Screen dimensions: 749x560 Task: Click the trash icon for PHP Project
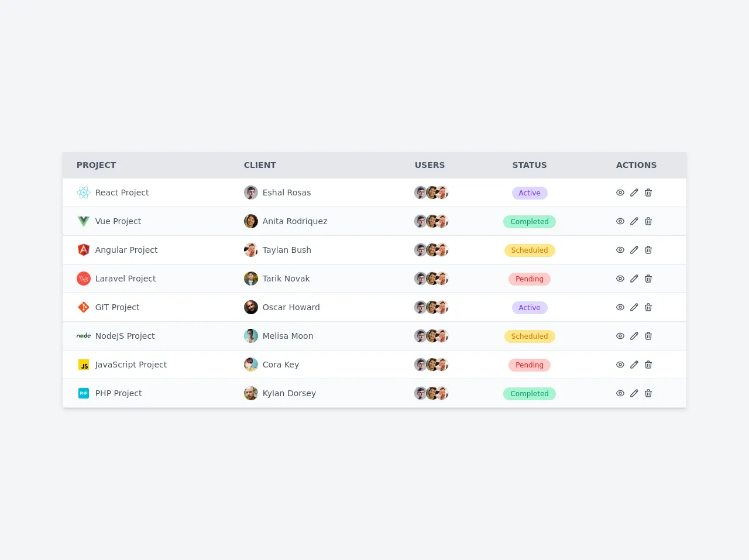point(648,393)
